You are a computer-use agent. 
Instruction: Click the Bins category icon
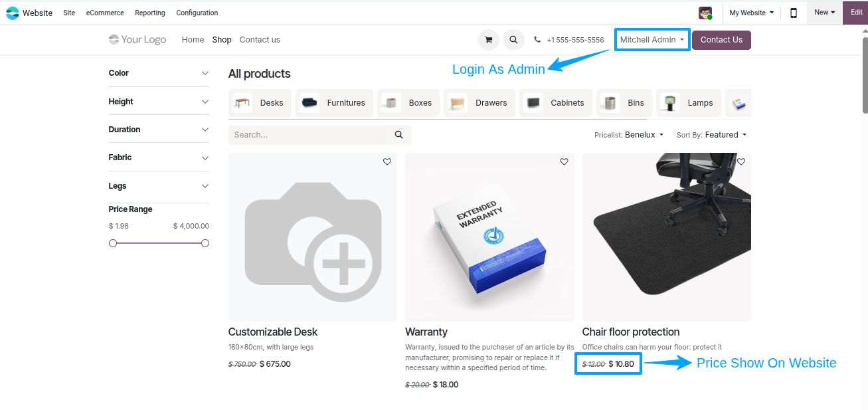610,103
